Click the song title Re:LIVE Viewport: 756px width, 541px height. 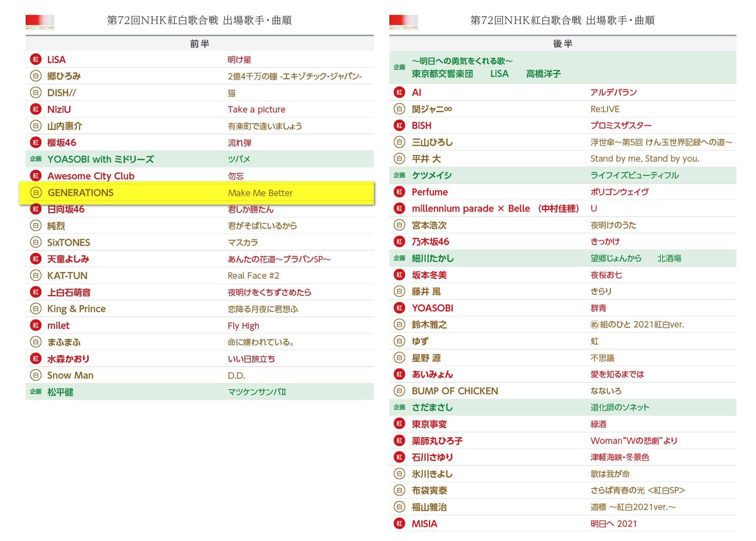605,109
